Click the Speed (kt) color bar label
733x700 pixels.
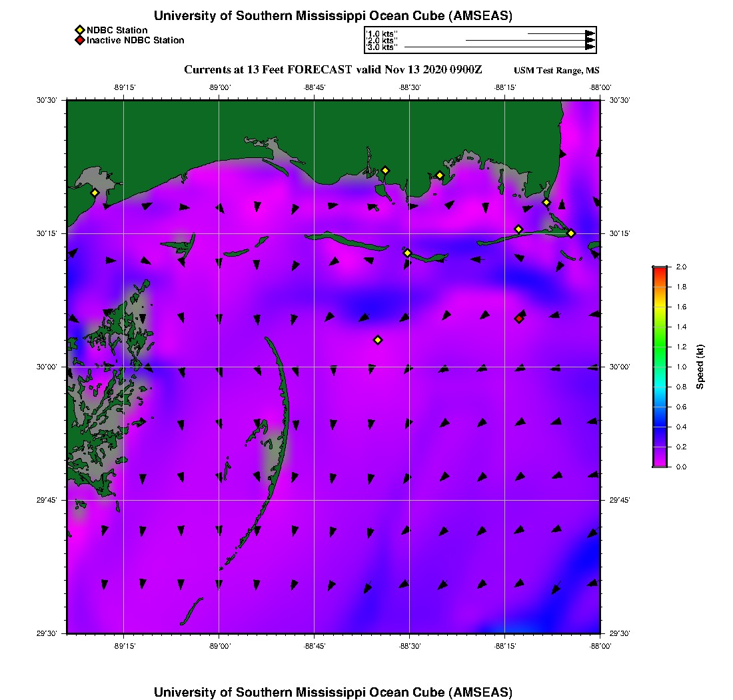coord(701,367)
